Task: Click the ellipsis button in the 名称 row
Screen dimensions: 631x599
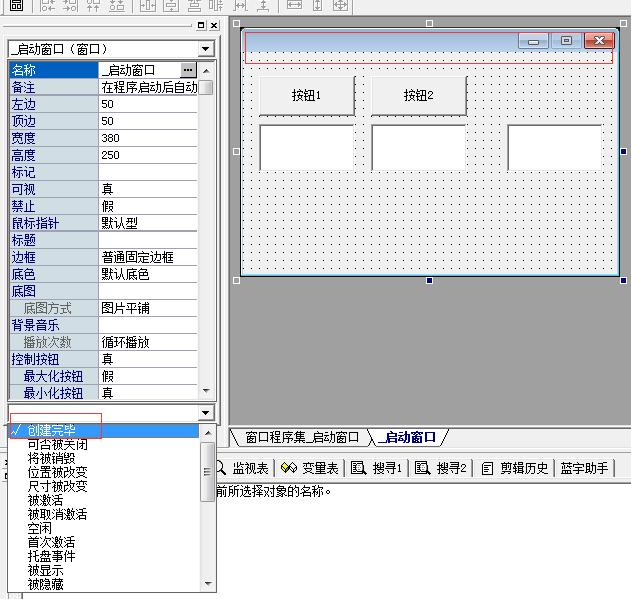Action: 188,70
